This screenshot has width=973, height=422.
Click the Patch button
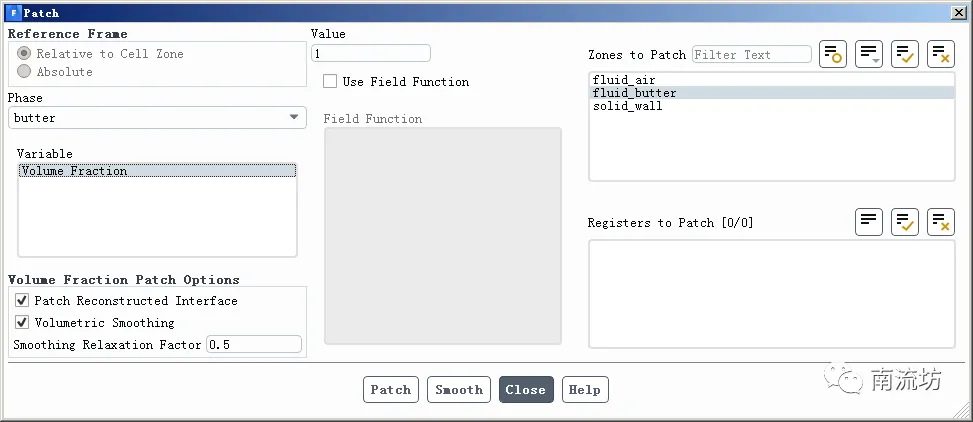tap(390, 390)
